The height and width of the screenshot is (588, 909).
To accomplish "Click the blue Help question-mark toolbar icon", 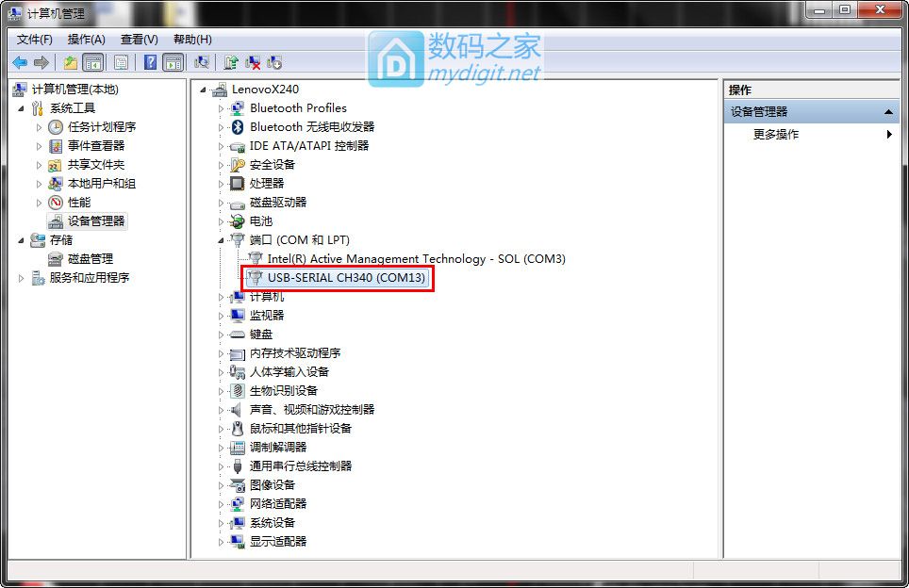I will click(150, 62).
